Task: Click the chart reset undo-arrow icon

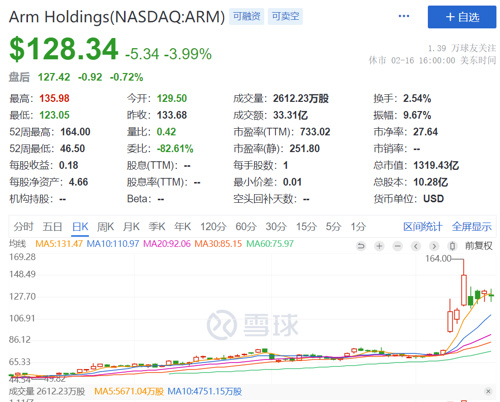Action: [x=361, y=246]
